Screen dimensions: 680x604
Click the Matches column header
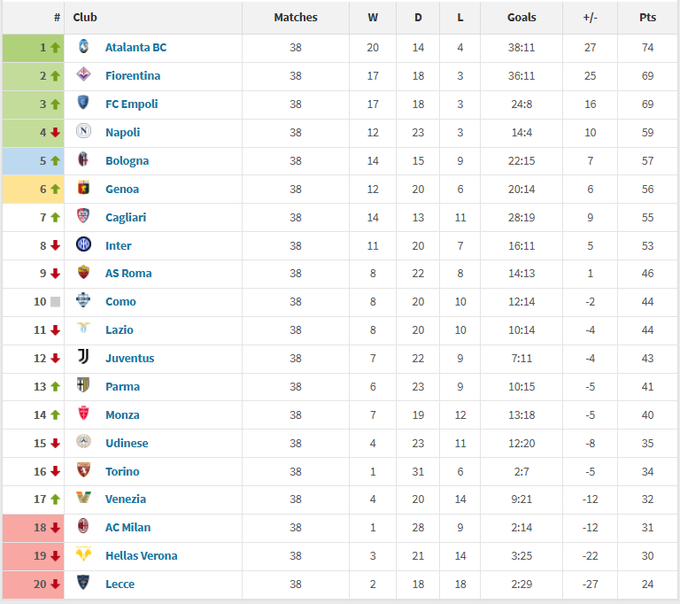[x=295, y=17]
